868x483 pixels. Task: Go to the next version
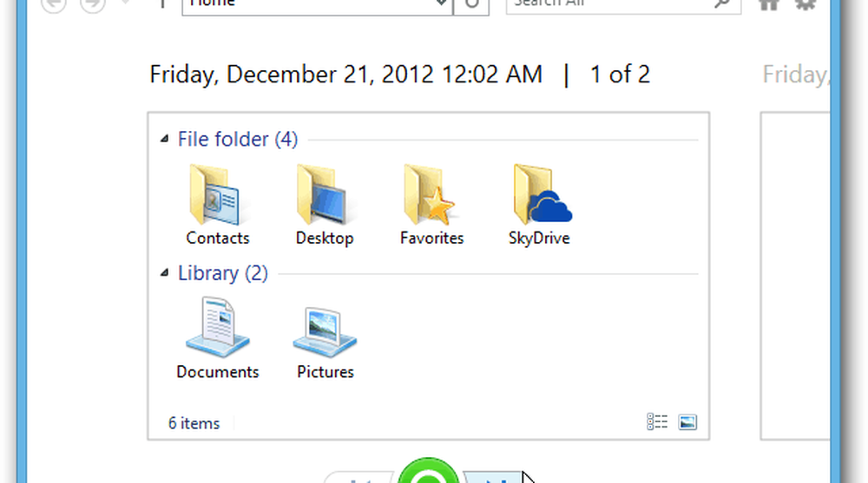pos(495,478)
